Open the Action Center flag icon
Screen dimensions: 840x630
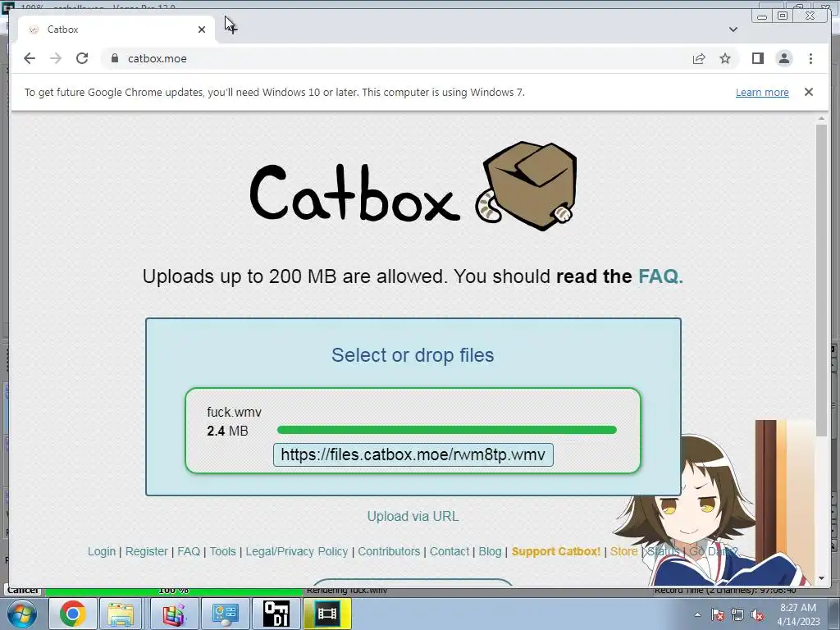(x=718, y=614)
